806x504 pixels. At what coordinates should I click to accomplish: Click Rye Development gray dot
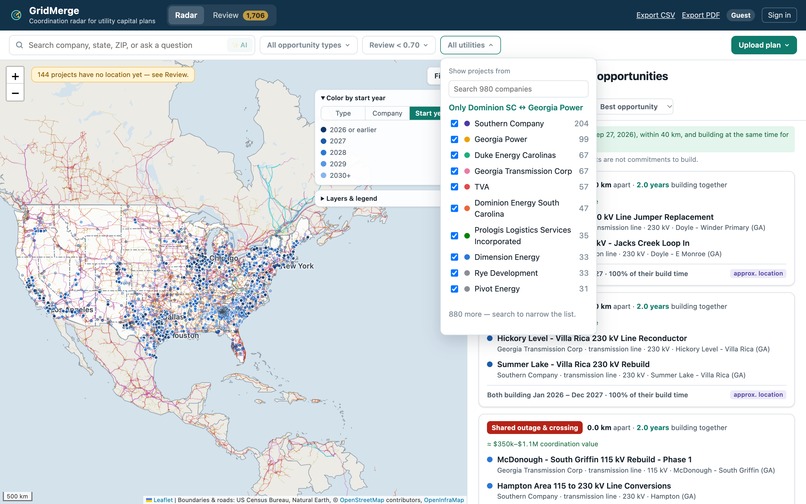pyautogui.click(x=467, y=273)
